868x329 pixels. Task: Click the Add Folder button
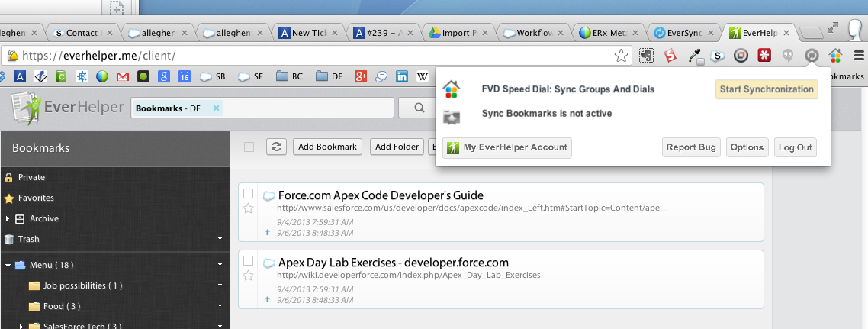[397, 147]
